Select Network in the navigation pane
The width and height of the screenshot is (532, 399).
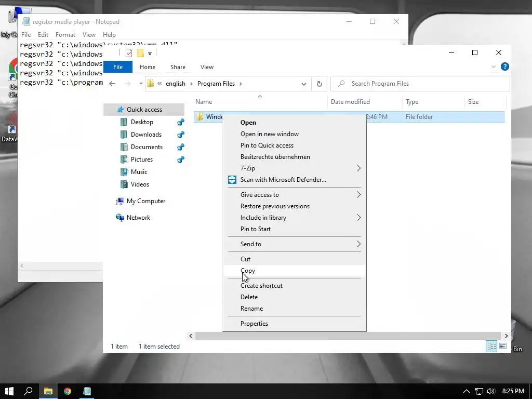click(x=138, y=218)
